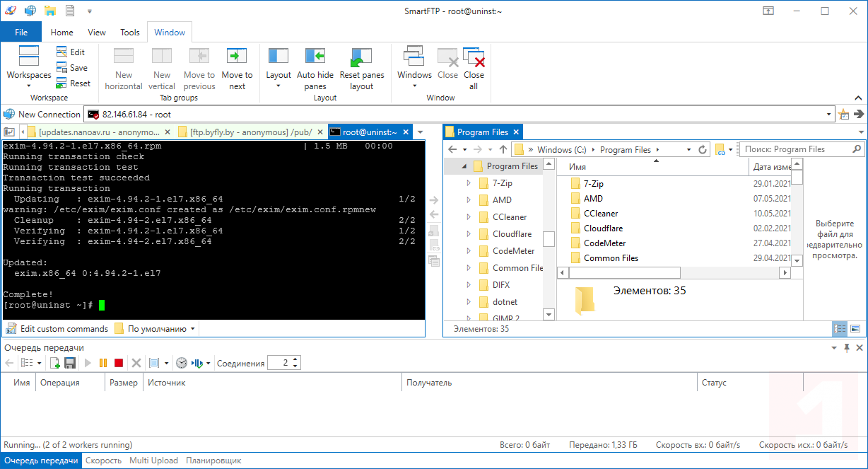Expand the CCleaner folder in tree

(469, 217)
